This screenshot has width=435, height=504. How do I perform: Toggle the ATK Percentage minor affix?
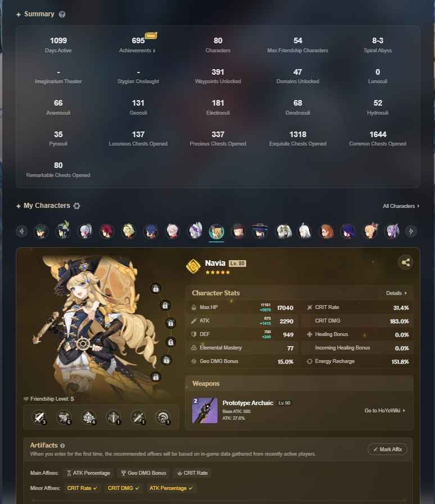click(x=171, y=488)
